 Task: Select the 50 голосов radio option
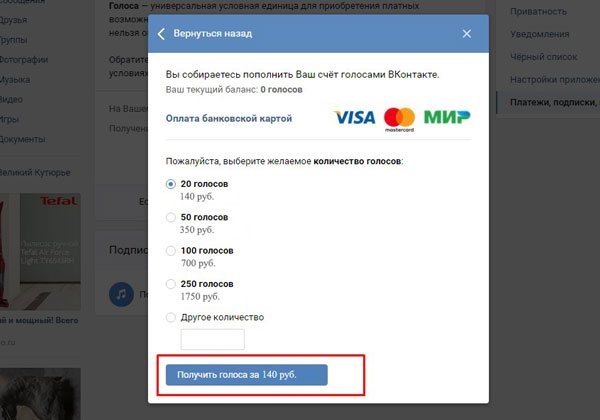point(171,217)
